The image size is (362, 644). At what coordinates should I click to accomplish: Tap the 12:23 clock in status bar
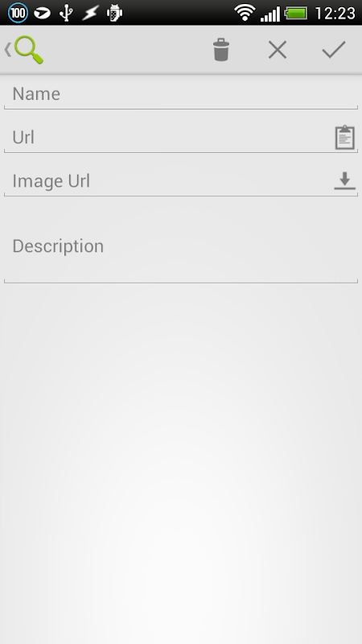coord(335,13)
